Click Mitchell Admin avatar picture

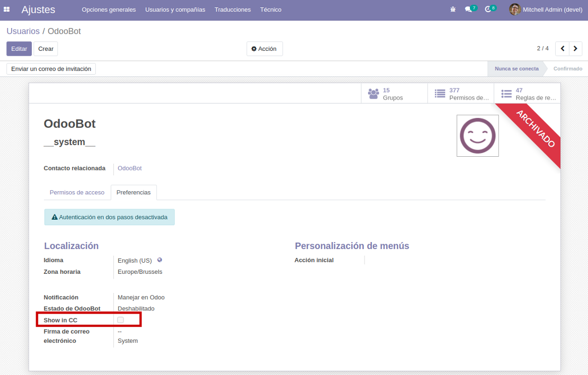(x=515, y=10)
